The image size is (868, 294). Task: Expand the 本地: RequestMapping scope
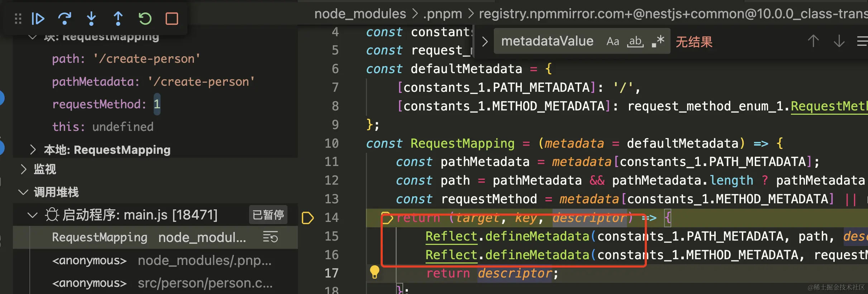tap(33, 150)
